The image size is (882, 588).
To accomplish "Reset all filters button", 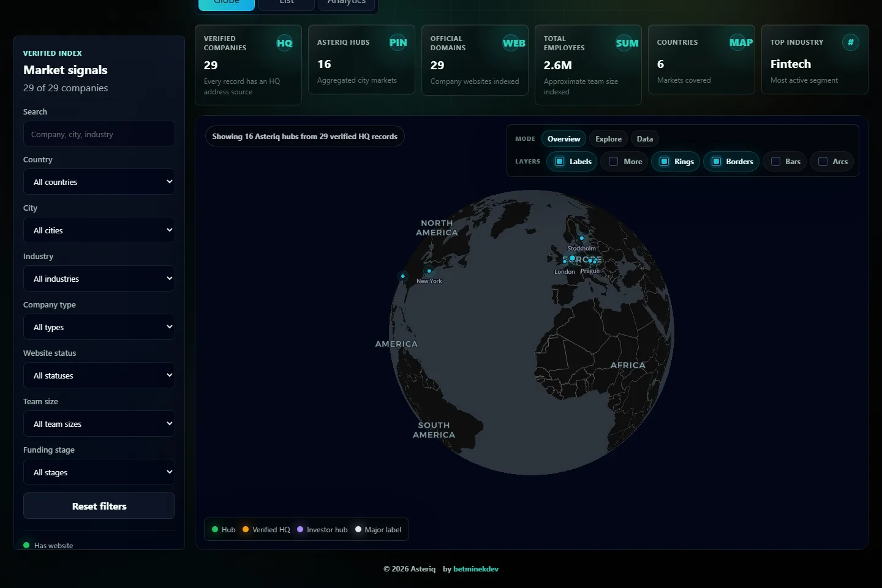I will tap(99, 506).
